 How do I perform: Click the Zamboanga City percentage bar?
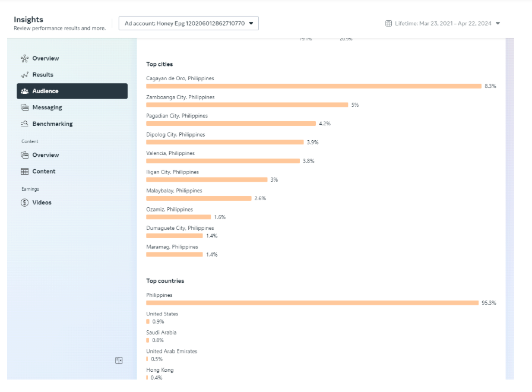(247, 105)
